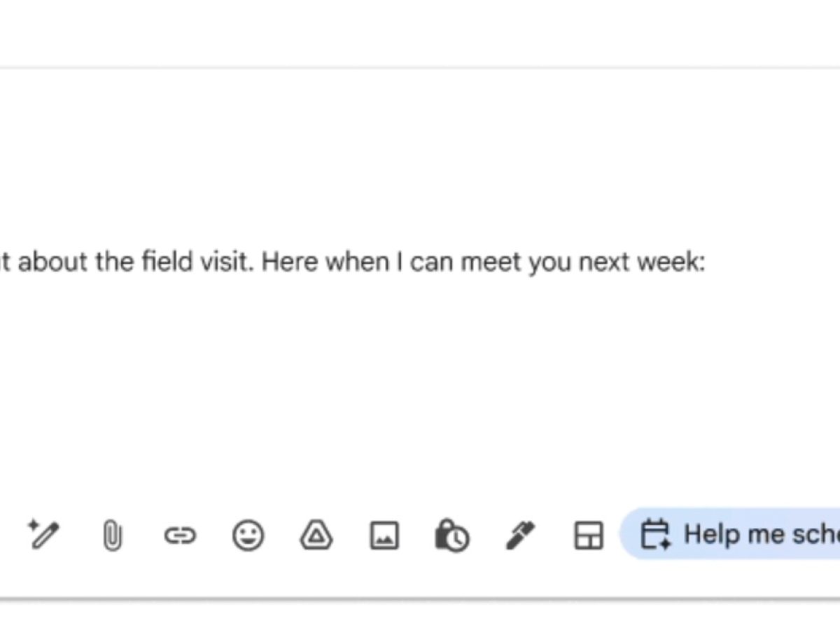
Task: Insert photo using the image icon
Action: coord(384,536)
